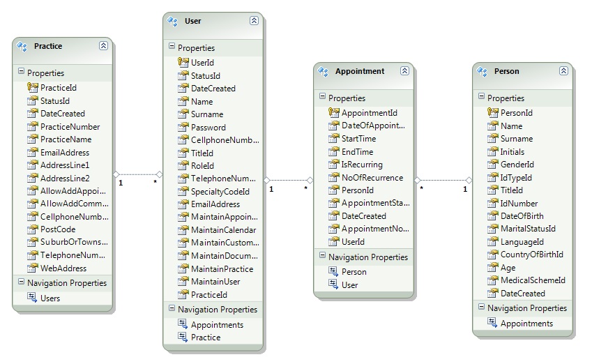Select the Practice entity title
592x364 pixels.
click(x=48, y=46)
